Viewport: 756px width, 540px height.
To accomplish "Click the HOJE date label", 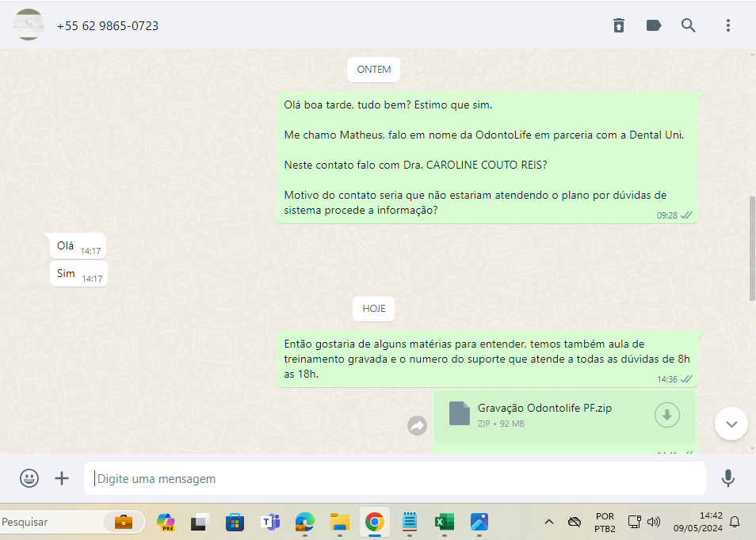I will 374,308.
